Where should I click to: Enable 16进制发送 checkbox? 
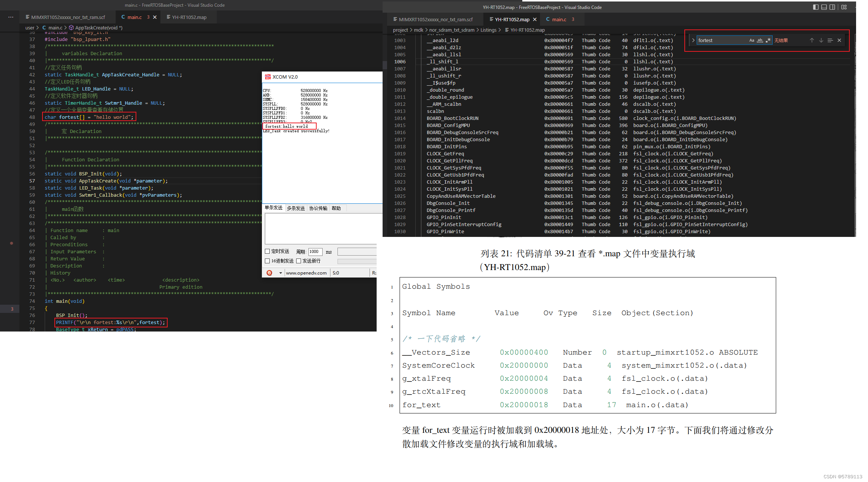[267, 261]
